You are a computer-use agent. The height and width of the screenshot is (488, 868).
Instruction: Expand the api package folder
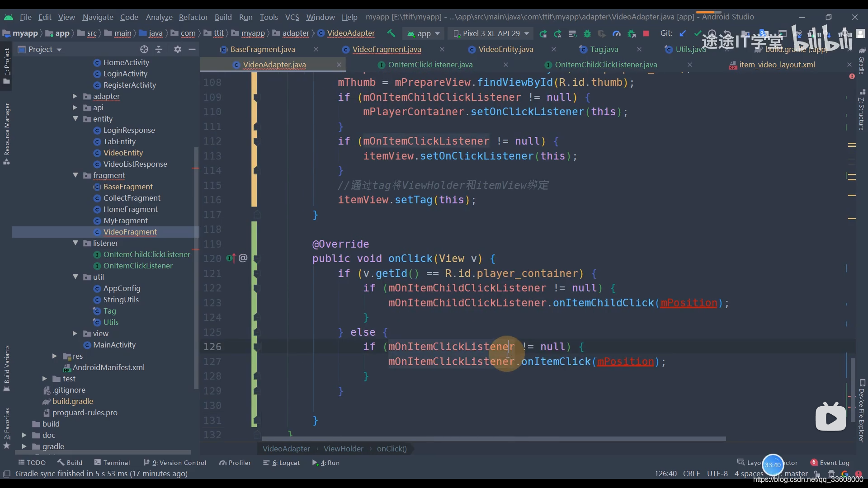tap(75, 108)
